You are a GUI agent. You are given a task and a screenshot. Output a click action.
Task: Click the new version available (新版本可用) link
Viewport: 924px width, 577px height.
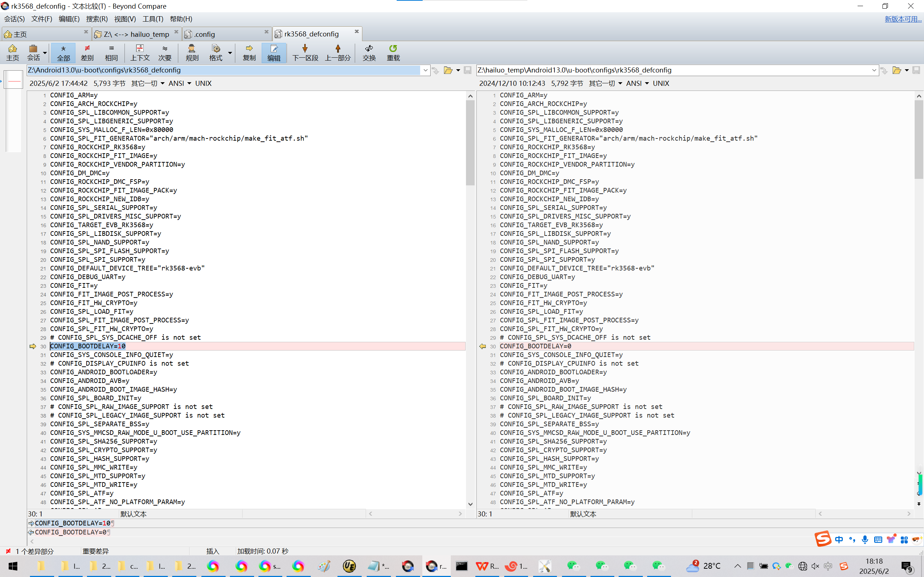pyautogui.click(x=903, y=19)
